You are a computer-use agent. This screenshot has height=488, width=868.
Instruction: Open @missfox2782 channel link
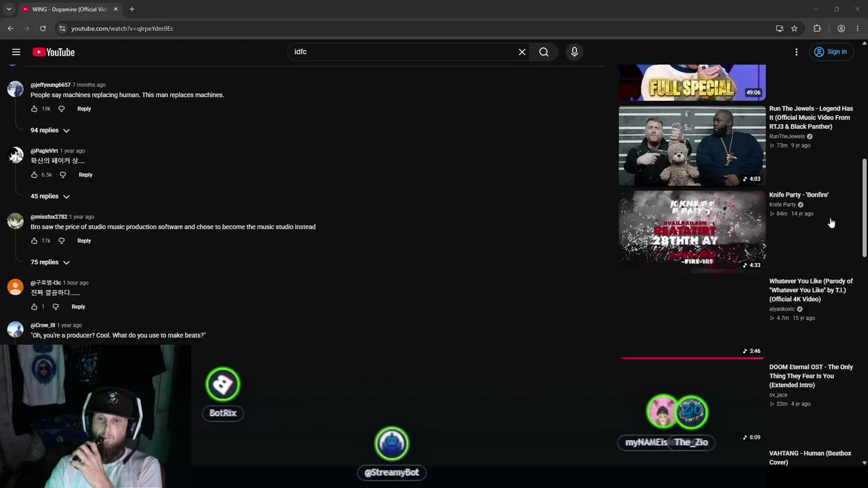coord(49,217)
